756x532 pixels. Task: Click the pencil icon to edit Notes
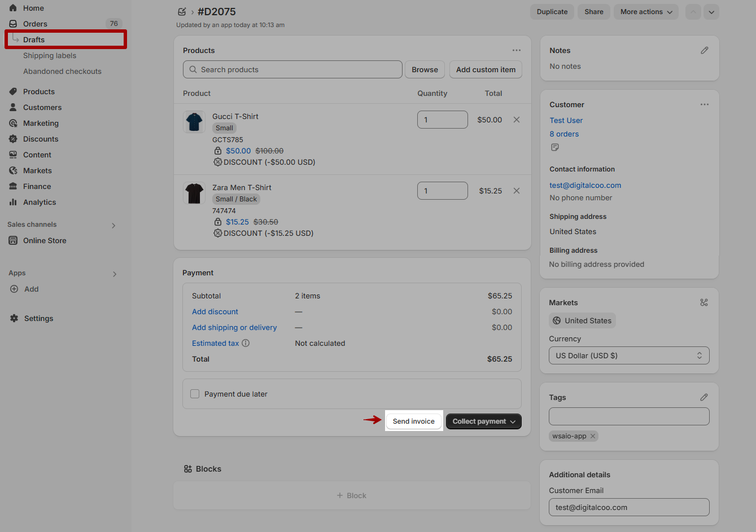coord(704,50)
